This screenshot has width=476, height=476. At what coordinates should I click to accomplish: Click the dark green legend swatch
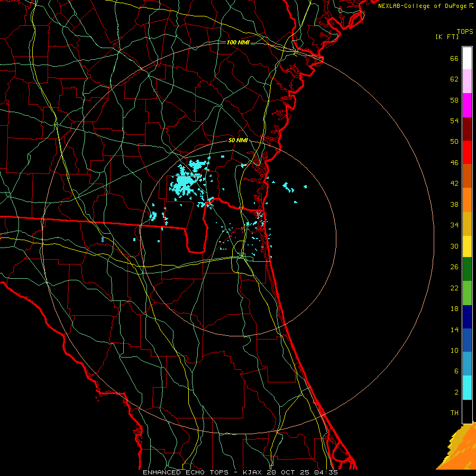point(467,269)
